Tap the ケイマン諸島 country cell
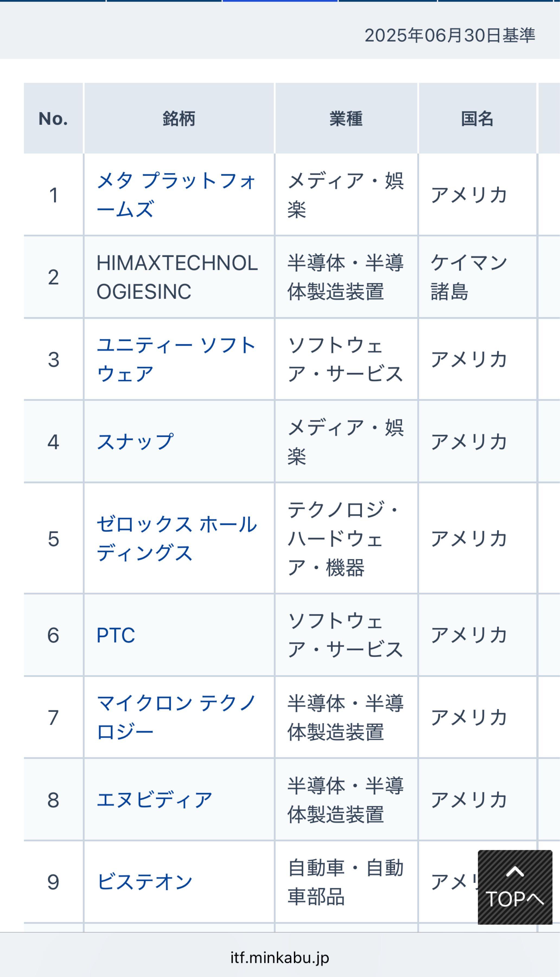The width and height of the screenshot is (560, 977). 469,277
